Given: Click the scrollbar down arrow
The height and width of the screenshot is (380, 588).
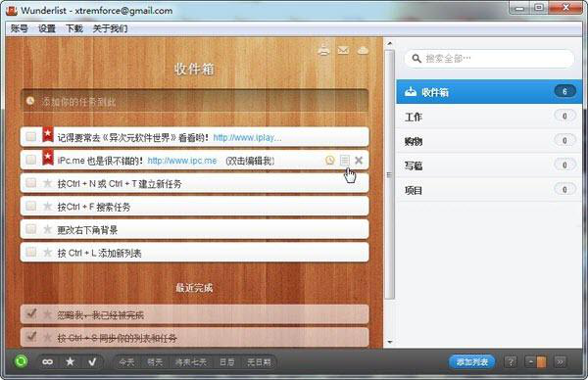Looking at the screenshot, I should click(390, 342).
